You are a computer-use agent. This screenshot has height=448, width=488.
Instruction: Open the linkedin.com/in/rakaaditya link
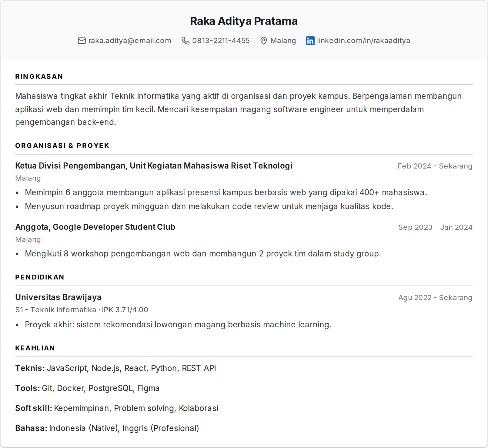point(363,41)
